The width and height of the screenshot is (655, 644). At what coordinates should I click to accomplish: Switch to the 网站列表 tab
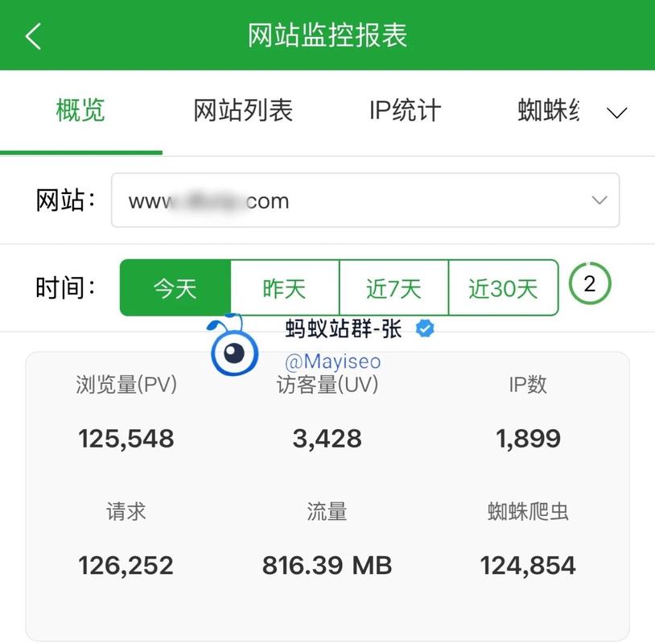(x=243, y=110)
